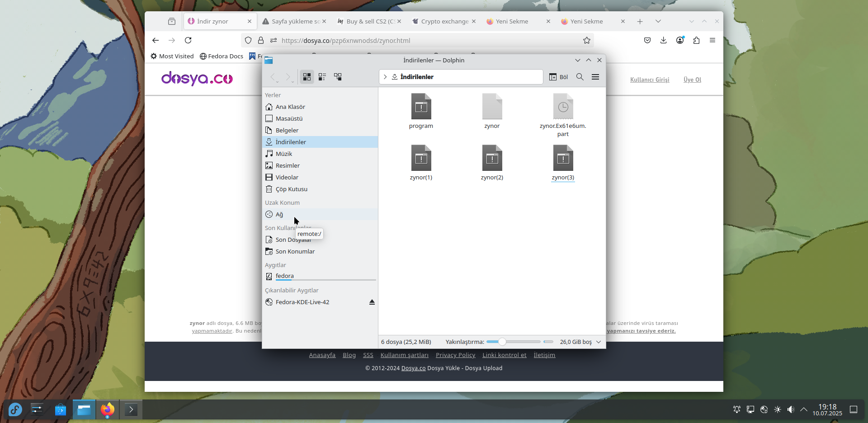Switch to the first Yeni Sekme tab
The image size is (868, 423).
coord(518,21)
